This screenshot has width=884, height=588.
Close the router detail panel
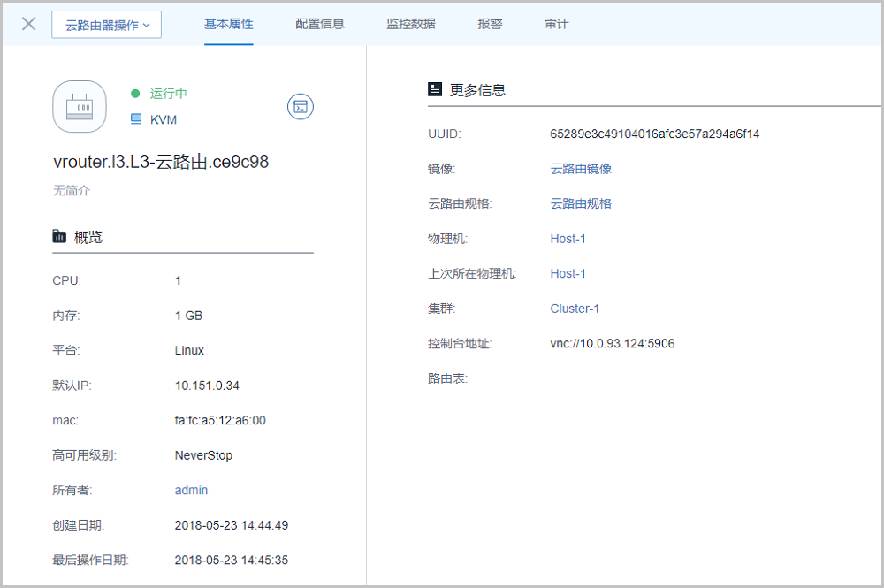click(x=29, y=24)
